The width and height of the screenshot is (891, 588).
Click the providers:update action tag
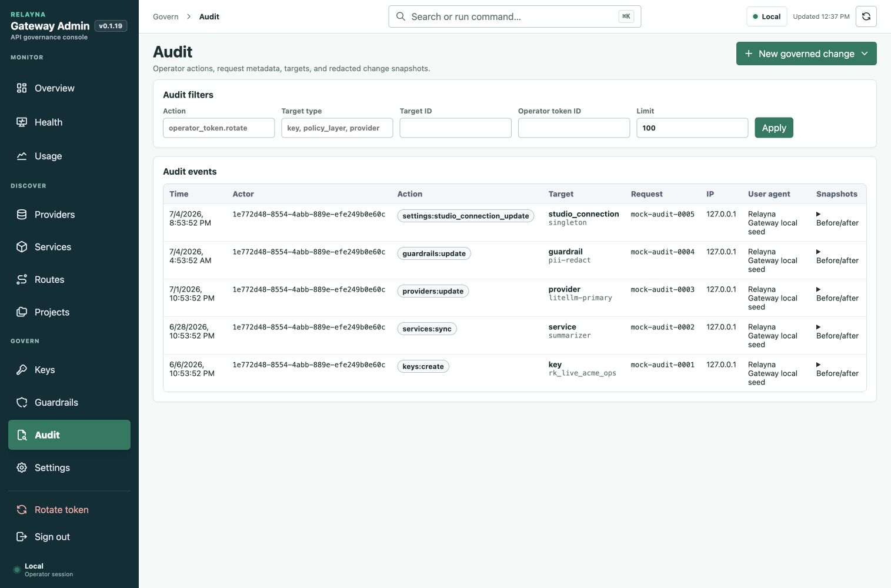click(x=433, y=291)
